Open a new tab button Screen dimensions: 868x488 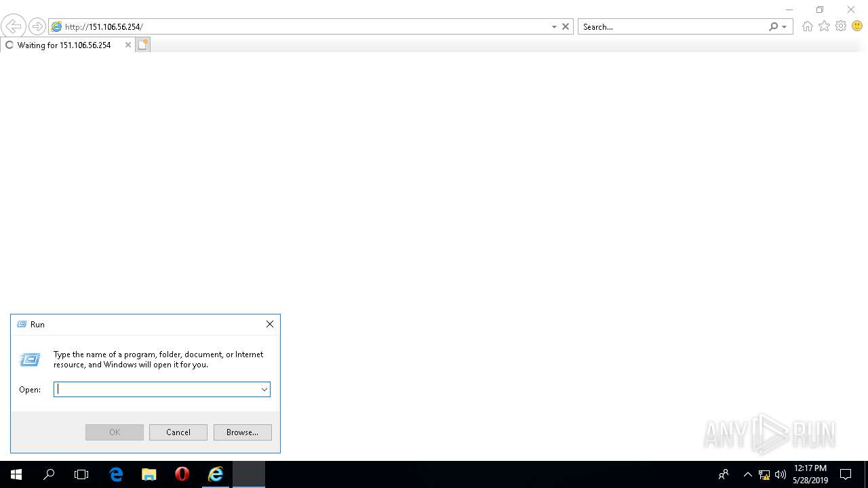[142, 45]
